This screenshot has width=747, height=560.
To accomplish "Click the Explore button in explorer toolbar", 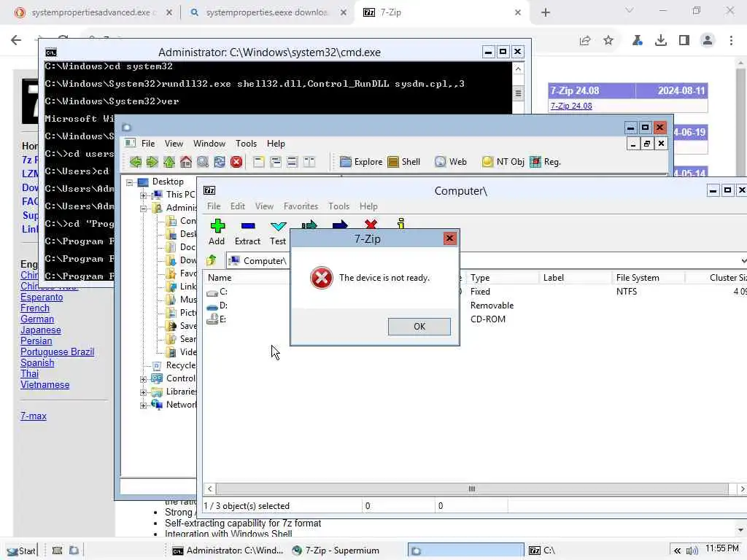I will pos(362,162).
